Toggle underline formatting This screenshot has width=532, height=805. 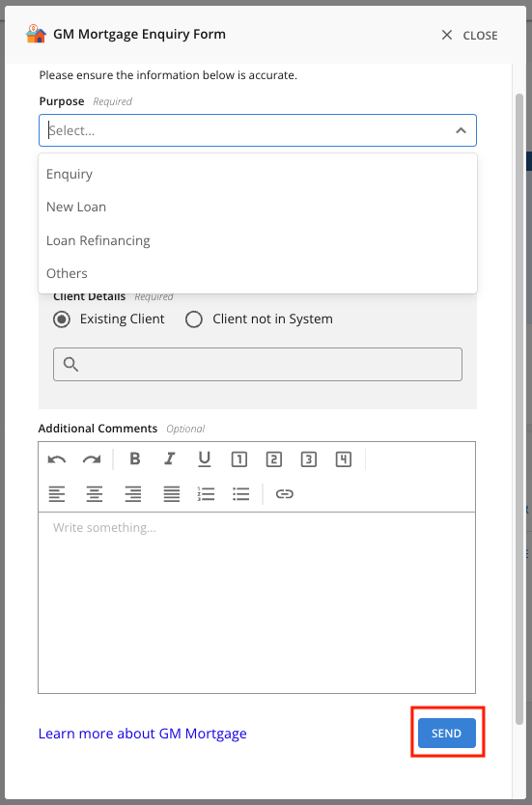click(x=205, y=459)
